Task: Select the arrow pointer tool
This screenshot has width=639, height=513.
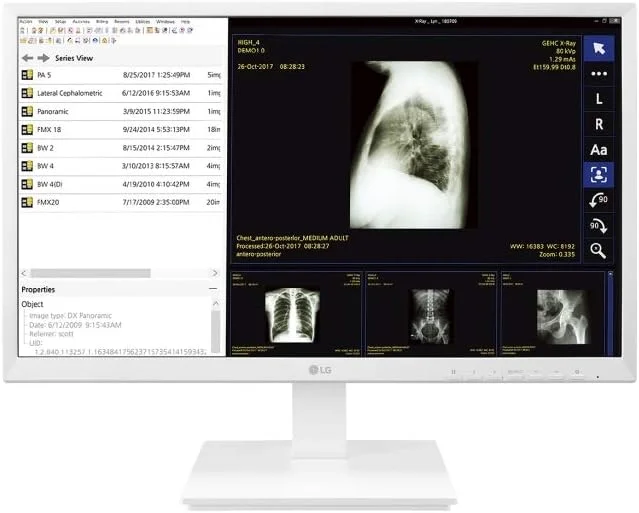Action: (598, 49)
